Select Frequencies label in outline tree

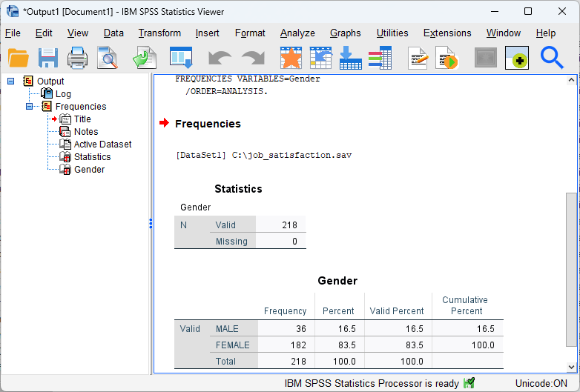point(81,107)
